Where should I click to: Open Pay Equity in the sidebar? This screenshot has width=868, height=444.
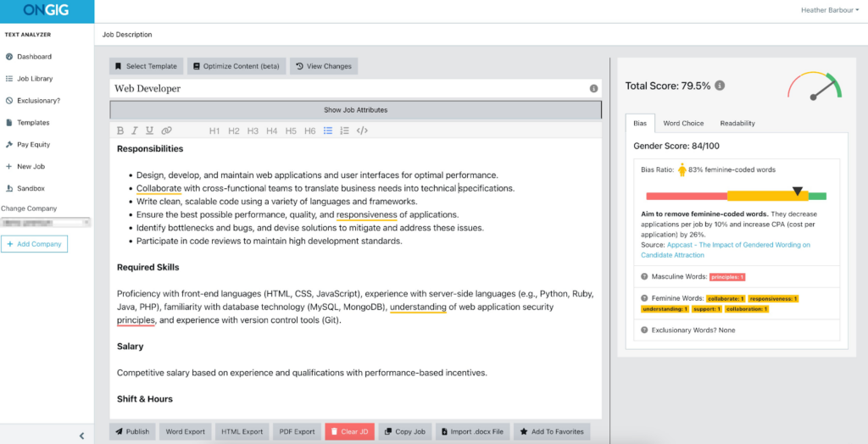[x=34, y=145]
